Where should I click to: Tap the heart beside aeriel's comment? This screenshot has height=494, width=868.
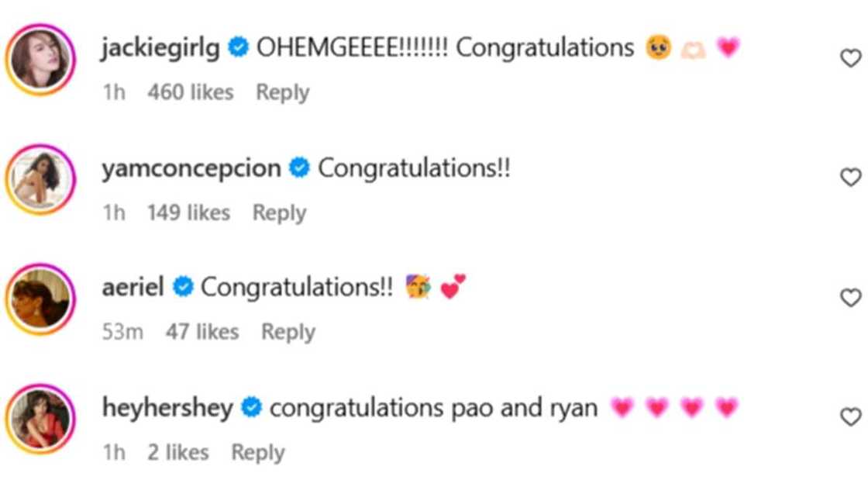[850, 298]
